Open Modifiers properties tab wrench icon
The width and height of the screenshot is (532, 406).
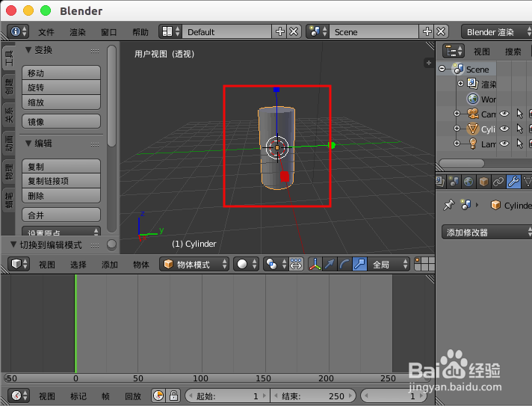coord(513,182)
